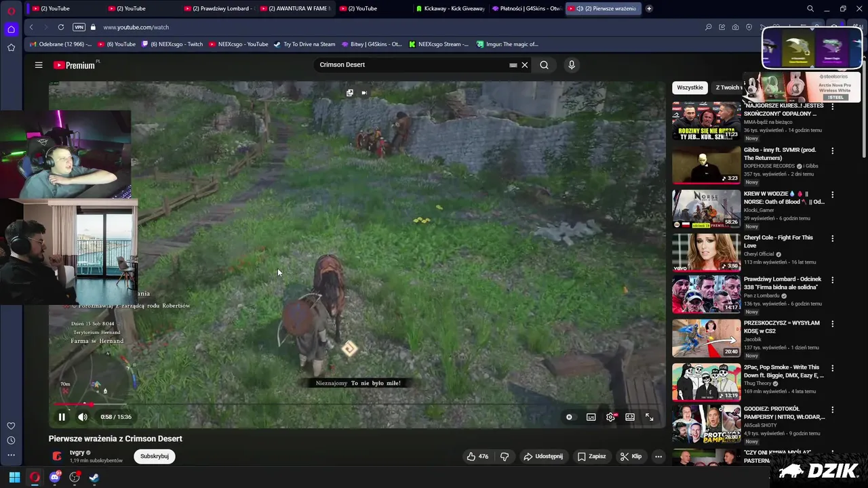Share video using Udostępnij button
This screenshot has width=868, height=488.
tap(543, 456)
